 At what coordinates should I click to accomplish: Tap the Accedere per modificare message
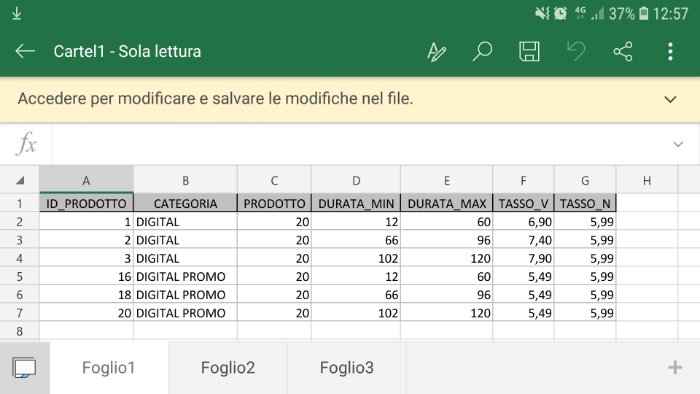click(215, 99)
